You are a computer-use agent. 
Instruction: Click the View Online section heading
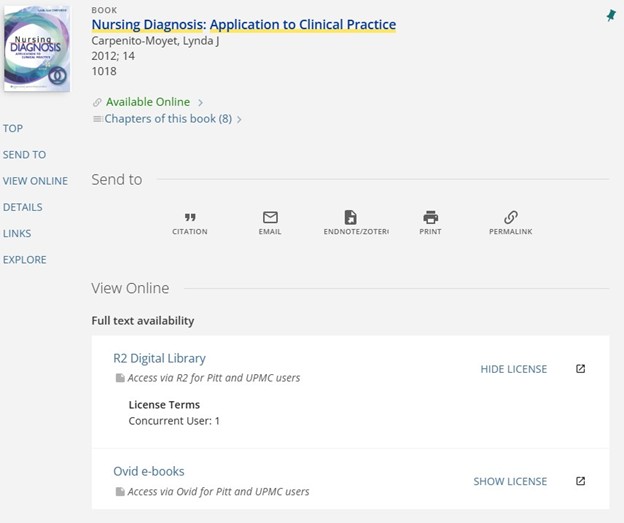coord(130,288)
